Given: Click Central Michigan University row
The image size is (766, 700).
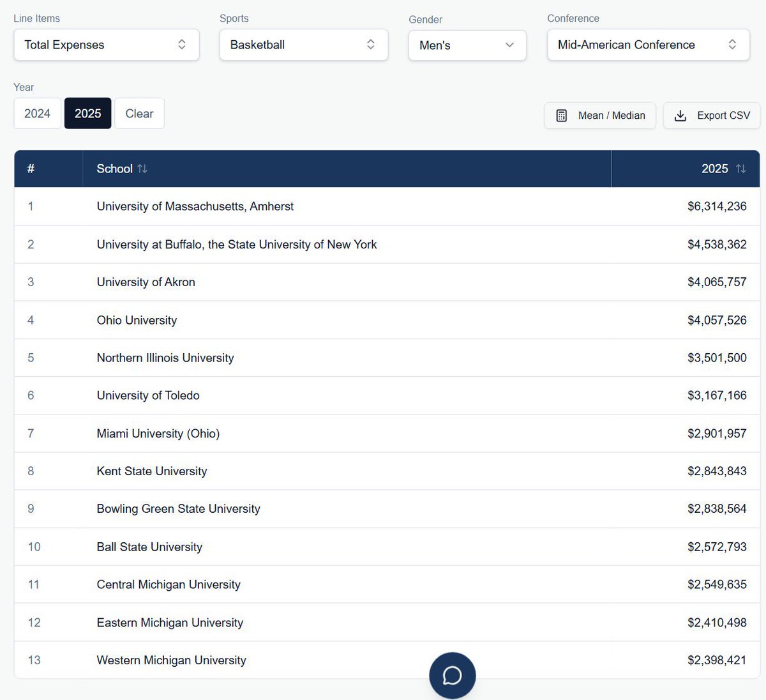Looking at the screenshot, I should click(387, 584).
